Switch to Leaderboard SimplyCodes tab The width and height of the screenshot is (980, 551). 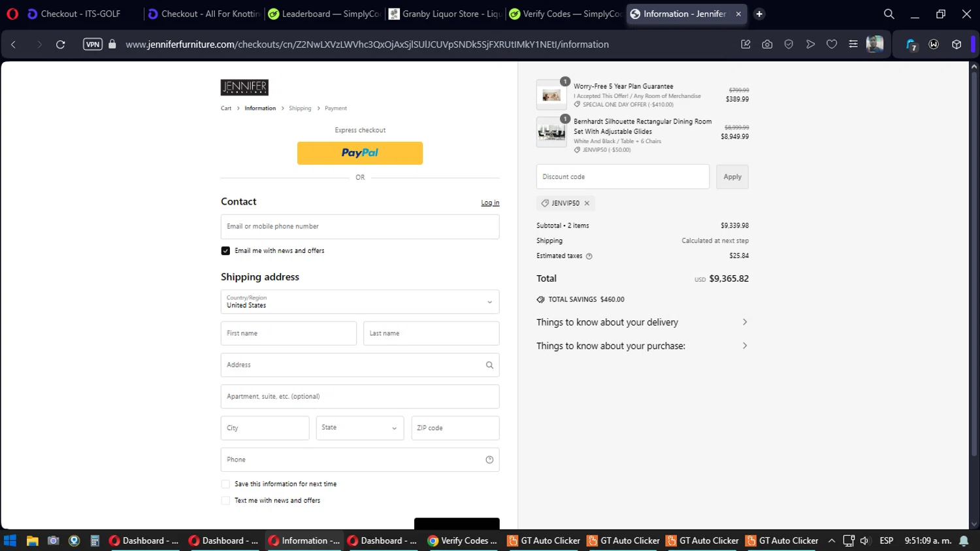325,14
